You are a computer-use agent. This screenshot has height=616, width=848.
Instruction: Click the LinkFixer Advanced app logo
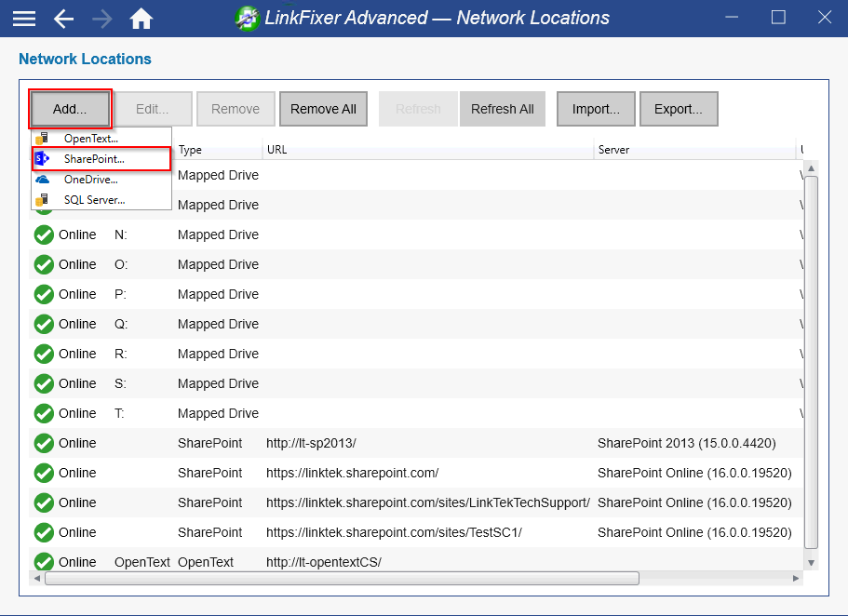(x=248, y=19)
